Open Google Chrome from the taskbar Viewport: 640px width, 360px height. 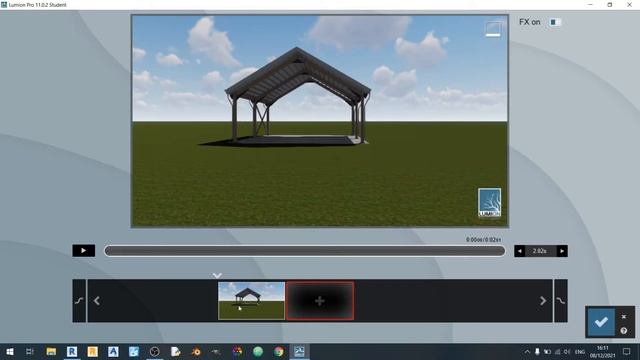279,351
